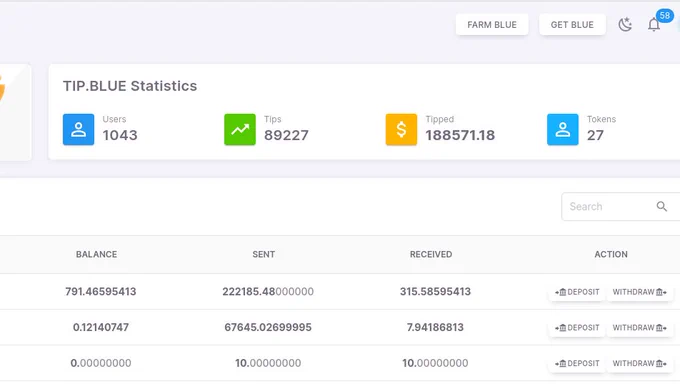Select sent value 10.00000000
The image size is (680, 384).
(x=268, y=363)
